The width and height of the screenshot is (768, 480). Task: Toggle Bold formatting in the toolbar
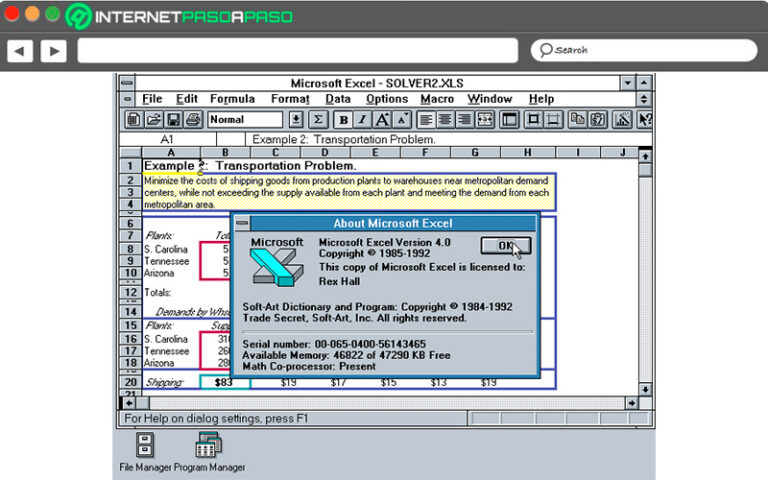(x=344, y=119)
